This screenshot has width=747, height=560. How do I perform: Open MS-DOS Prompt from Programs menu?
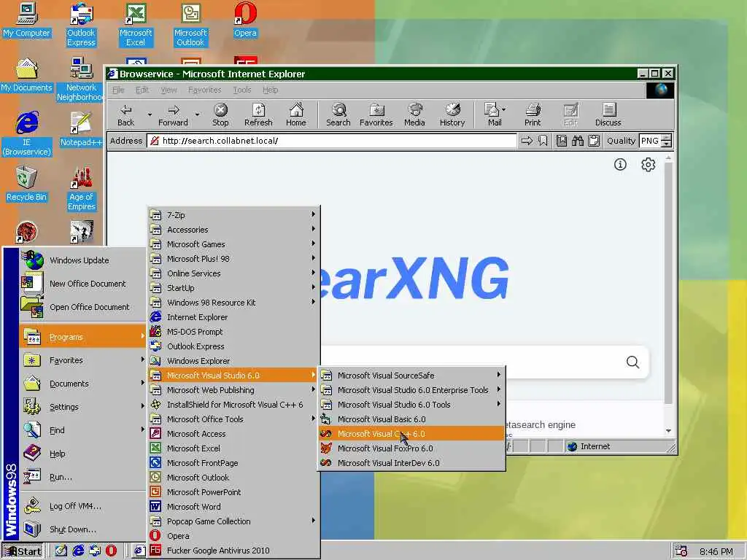point(233,332)
